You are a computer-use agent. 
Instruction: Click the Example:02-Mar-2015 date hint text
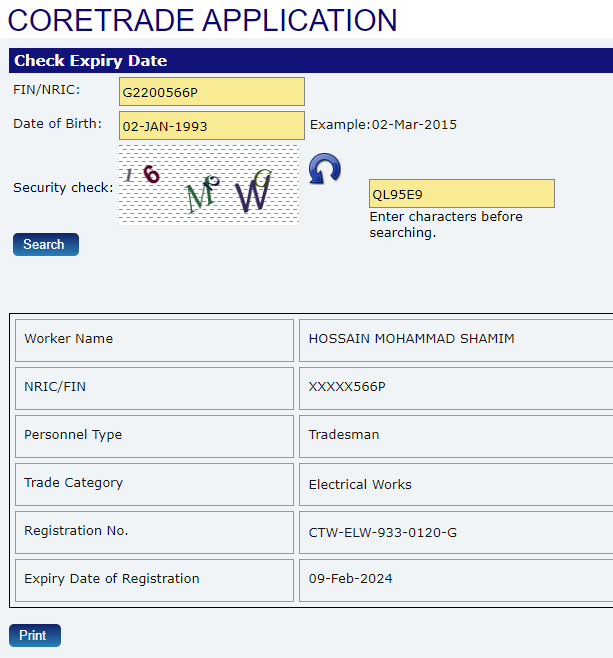[x=383, y=125]
